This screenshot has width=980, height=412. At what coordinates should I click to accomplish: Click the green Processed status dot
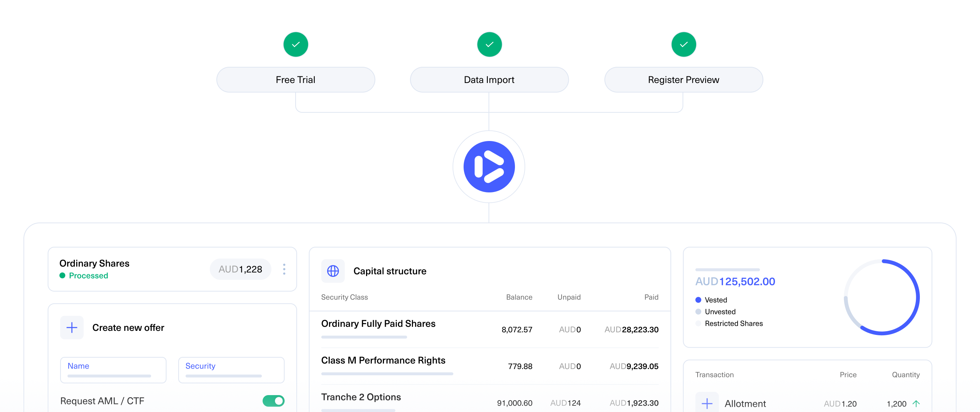(62, 275)
